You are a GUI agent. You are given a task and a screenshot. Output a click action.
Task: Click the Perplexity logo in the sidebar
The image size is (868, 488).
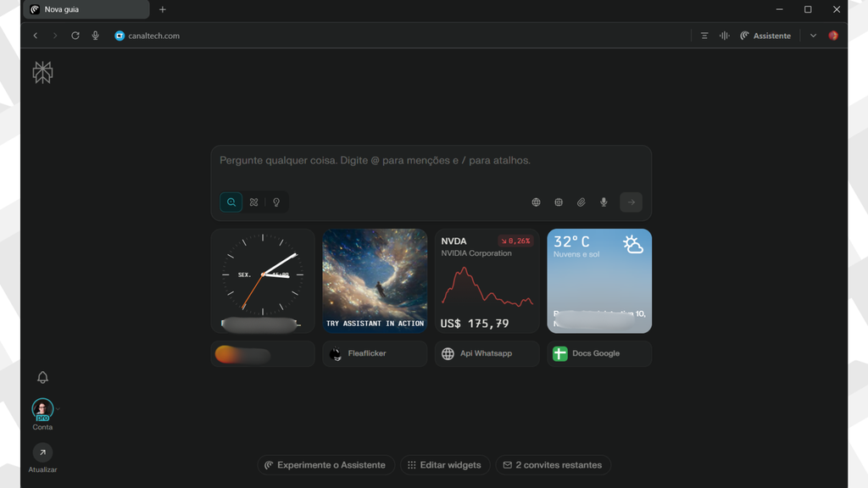click(x=42, y=72)
